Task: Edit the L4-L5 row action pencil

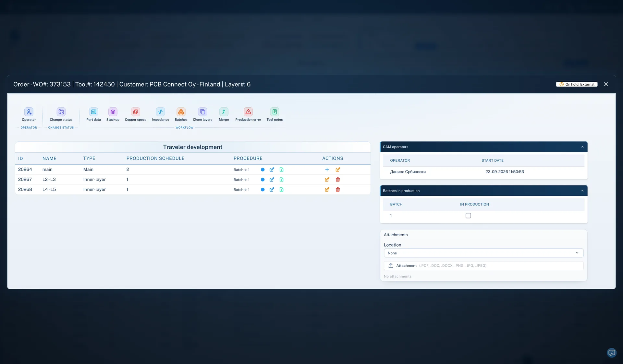Action: coord(327,190)
